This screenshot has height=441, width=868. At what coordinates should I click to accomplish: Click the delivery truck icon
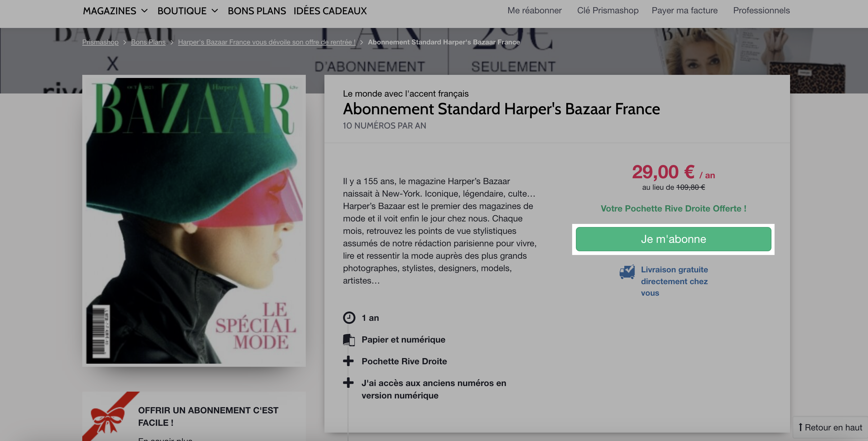point(627,272)
